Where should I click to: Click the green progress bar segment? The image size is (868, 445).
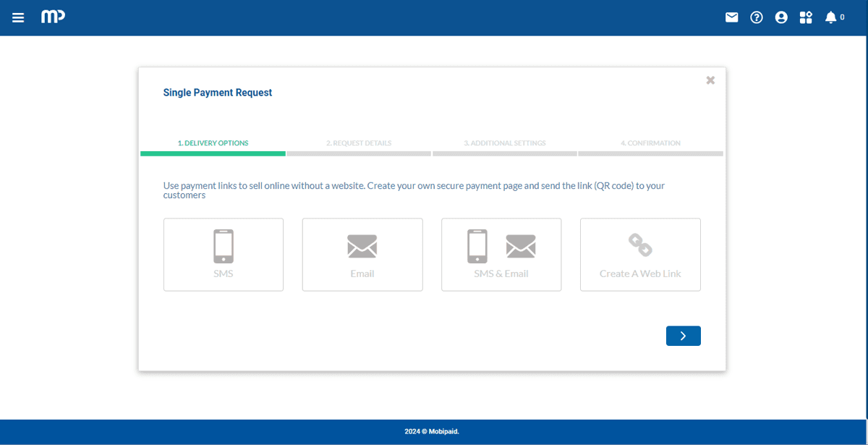point(213,153)
